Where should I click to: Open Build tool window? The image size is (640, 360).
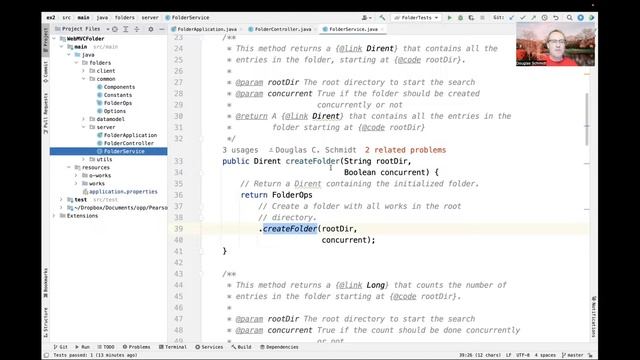[241, 347]
